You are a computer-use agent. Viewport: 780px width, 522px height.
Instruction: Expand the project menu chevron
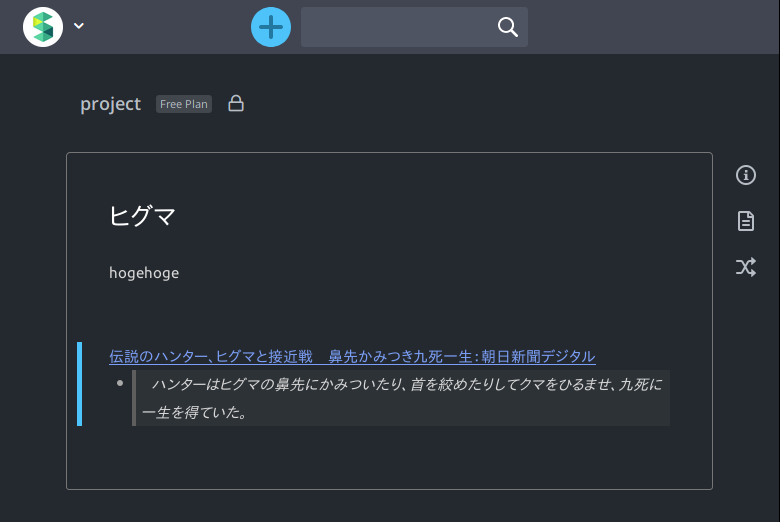point(79,26)
